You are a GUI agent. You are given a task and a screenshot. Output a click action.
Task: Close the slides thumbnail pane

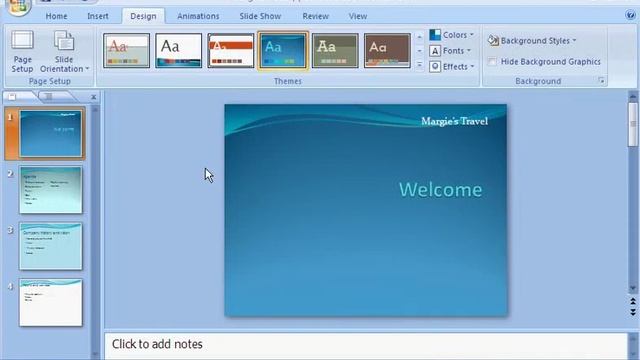93,97
